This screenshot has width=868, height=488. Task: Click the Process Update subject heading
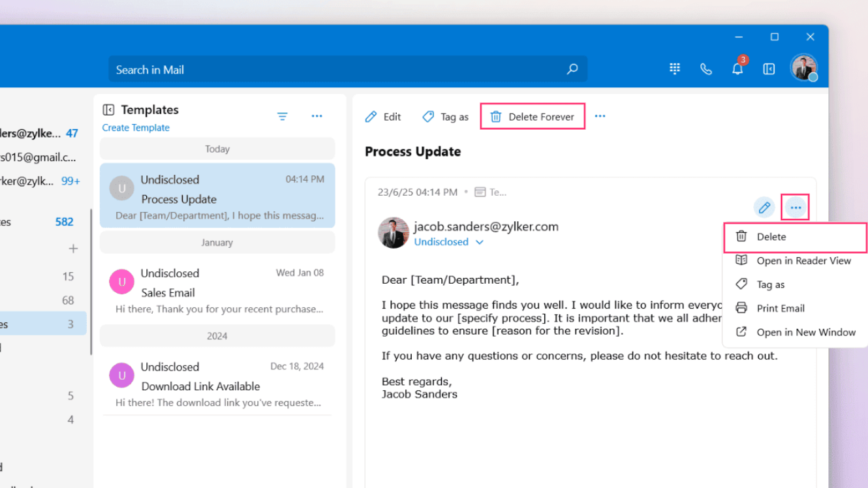coord(413,151)
